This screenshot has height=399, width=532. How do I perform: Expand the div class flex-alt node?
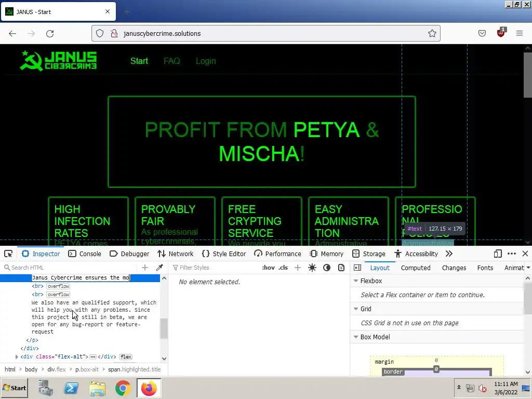coord(17,356)
